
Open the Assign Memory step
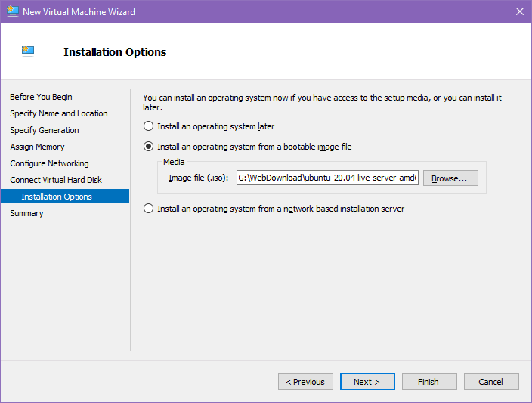(x=37, y=147)
